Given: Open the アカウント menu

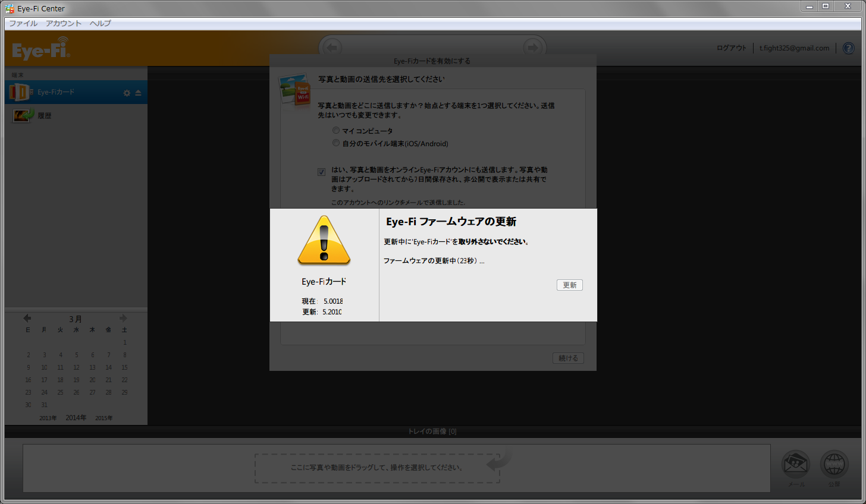Looking at the screenshot, I should click(x=64, y=23).
